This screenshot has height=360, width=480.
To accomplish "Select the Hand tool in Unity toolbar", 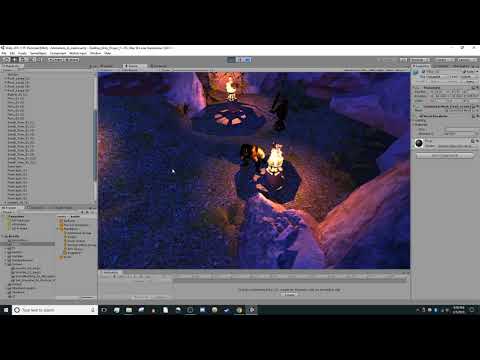I will pyautogui.click(x=6, y=60).
